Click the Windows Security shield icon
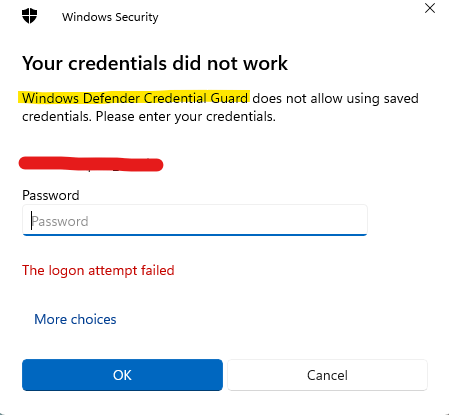 [x=29, y=16]
